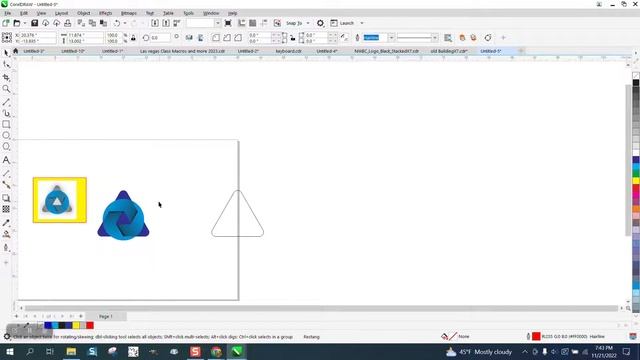Open the Effects menu
The image size is (640, 360).
pos(105,13)
